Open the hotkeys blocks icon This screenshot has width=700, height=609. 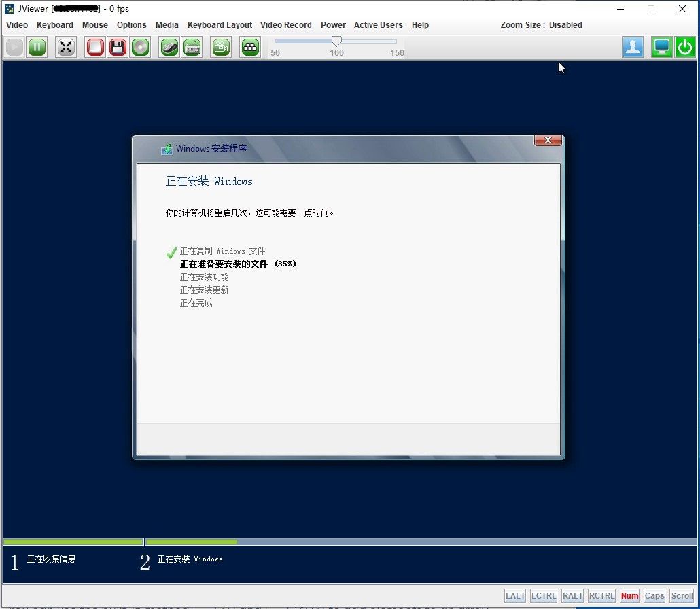[x=251, y=48]
